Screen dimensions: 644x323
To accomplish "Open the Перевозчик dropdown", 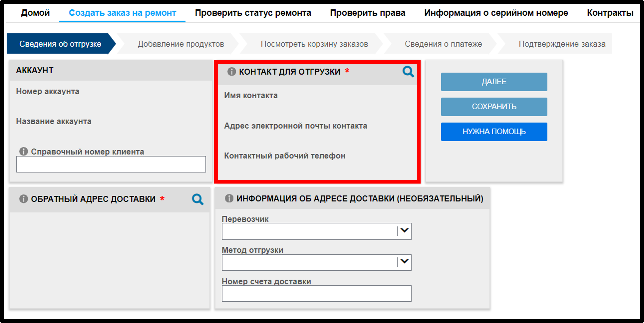I will click(x=317, y=231).
